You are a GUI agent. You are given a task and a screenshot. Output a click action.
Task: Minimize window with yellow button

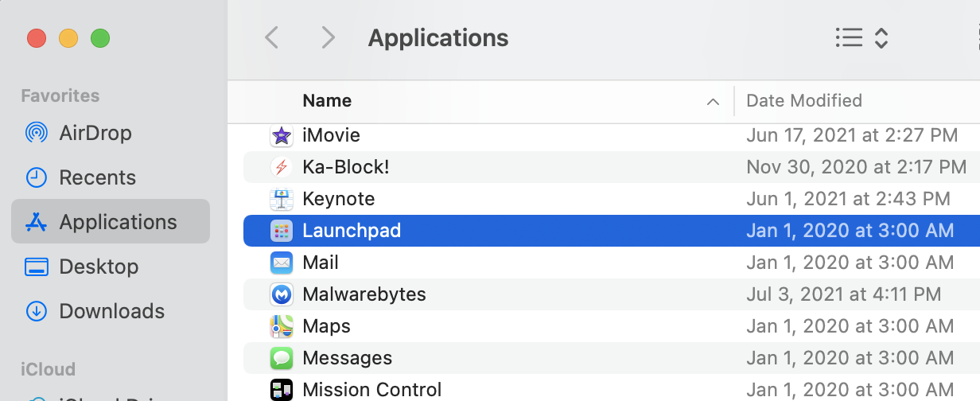68,37
